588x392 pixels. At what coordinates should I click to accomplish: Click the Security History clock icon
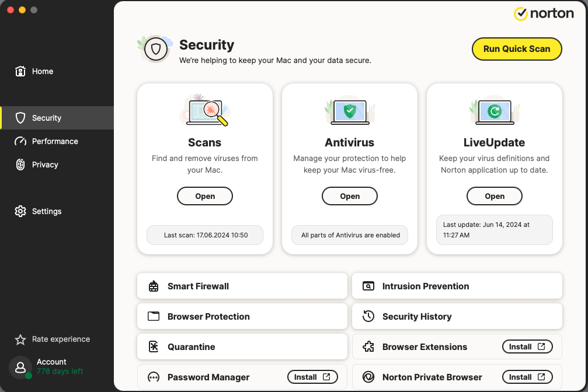click(x=368, y=317)
